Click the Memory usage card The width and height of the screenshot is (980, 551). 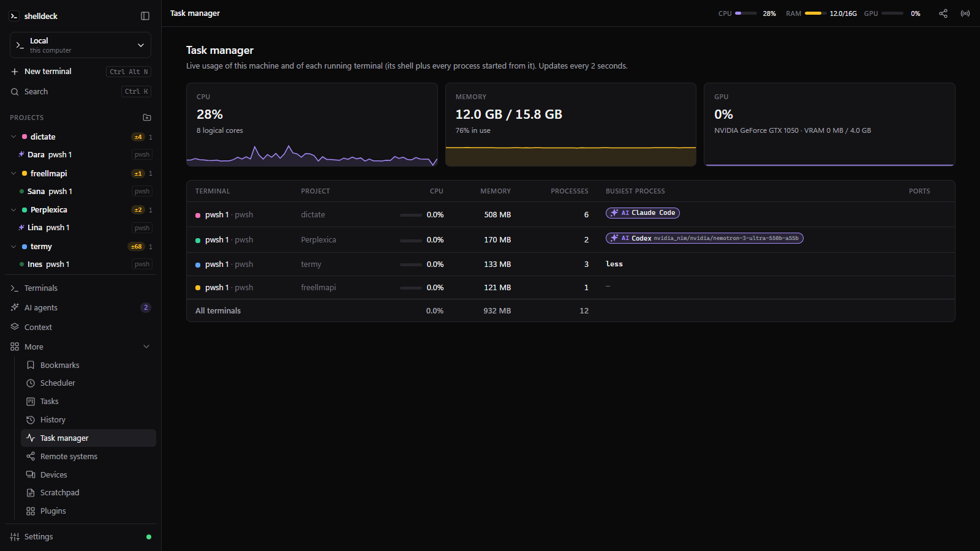point(571,125)
